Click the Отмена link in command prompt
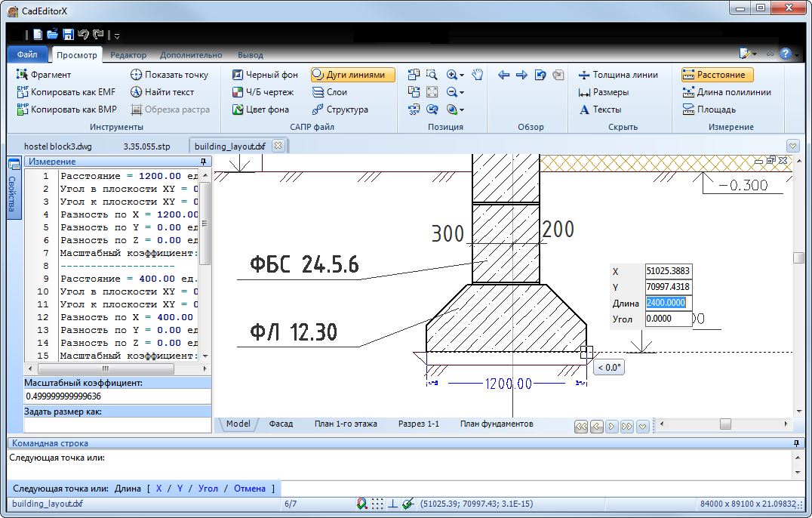The image size is (812, 518). coord(249,489)
